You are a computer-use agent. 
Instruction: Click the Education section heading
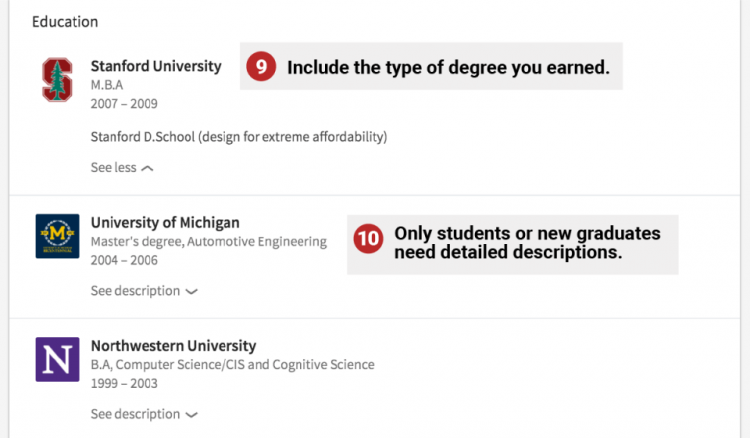coord(65,21)
